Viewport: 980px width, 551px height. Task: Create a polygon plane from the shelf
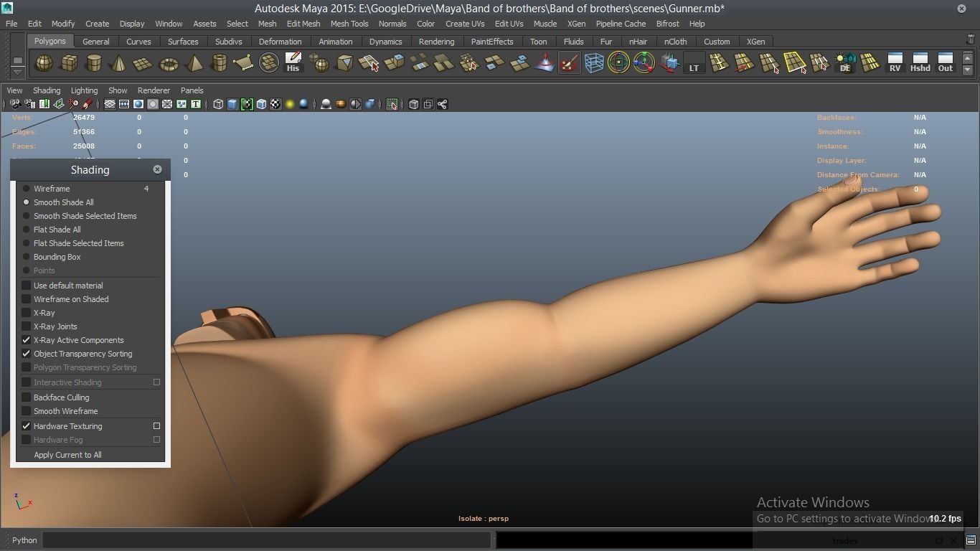click(x=143, y=63)
